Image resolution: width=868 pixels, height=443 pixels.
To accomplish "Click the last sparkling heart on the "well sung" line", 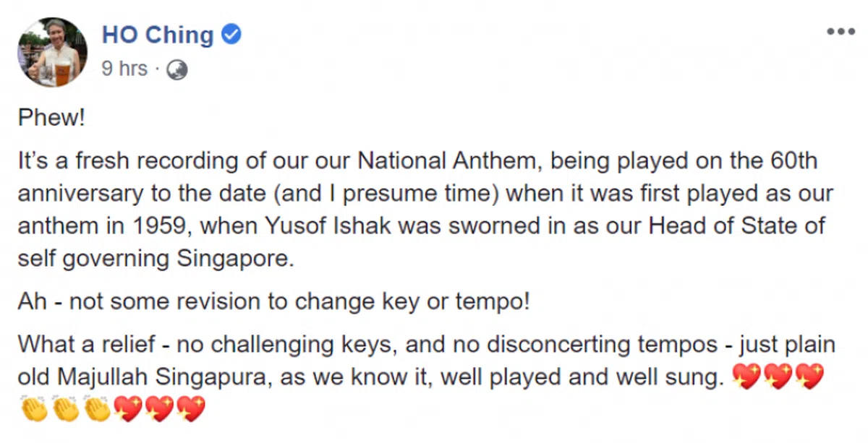I will point(809,377).
